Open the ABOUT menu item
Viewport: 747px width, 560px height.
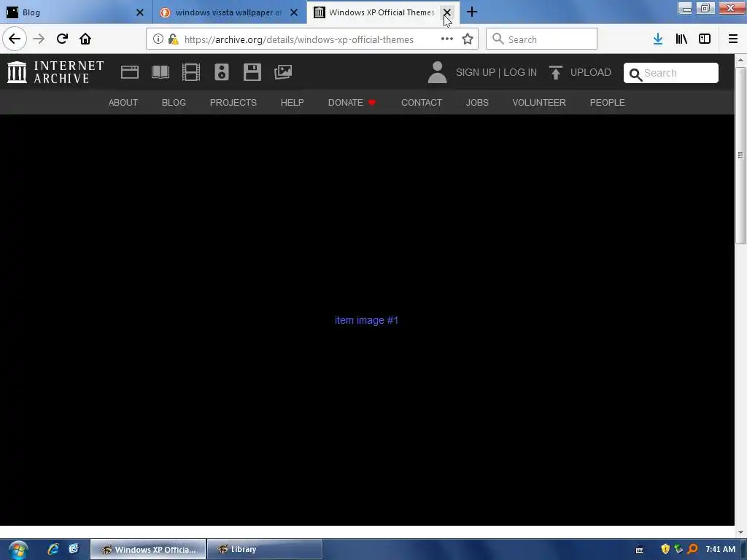click(x=123, y=102)
